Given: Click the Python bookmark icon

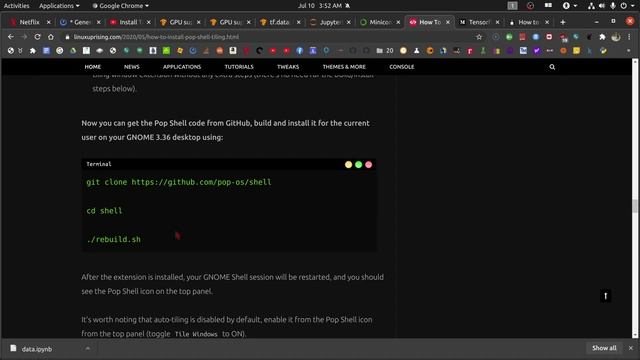Looking at the screenshot, I should (603, 51).
